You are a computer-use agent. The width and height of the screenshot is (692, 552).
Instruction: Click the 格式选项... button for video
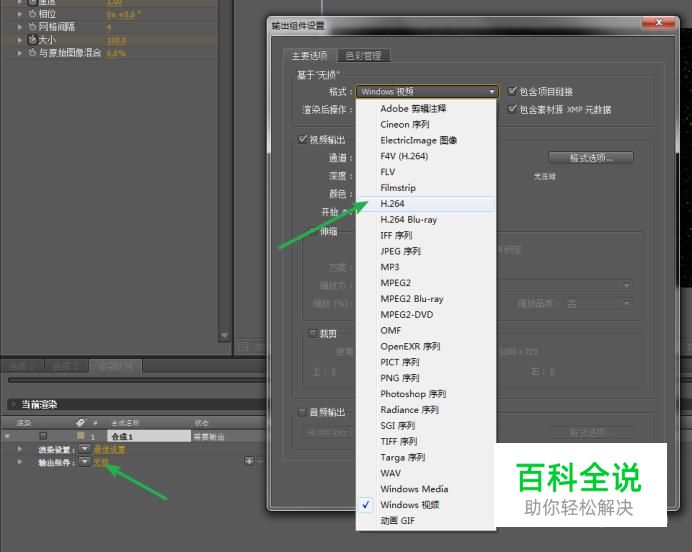coord(591,158)
